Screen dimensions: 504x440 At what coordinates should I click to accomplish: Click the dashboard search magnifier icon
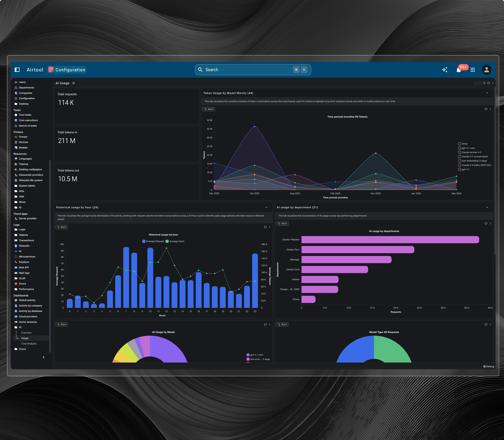[x=484, y=83]
